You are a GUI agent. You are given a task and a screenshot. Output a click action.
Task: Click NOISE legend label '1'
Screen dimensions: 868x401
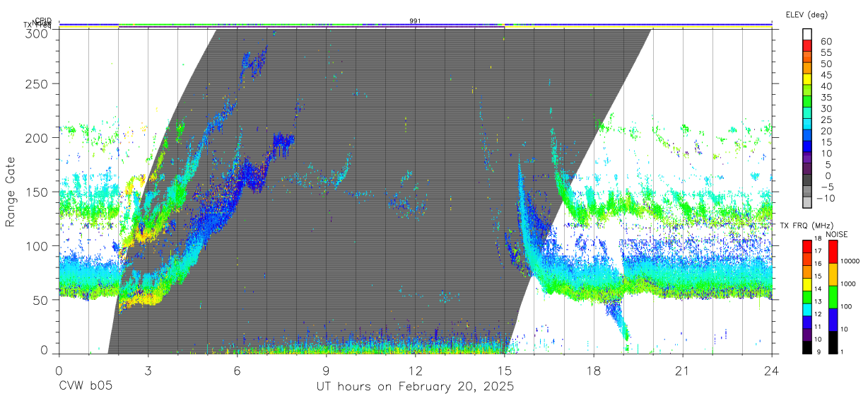click(x=842, y=351)
